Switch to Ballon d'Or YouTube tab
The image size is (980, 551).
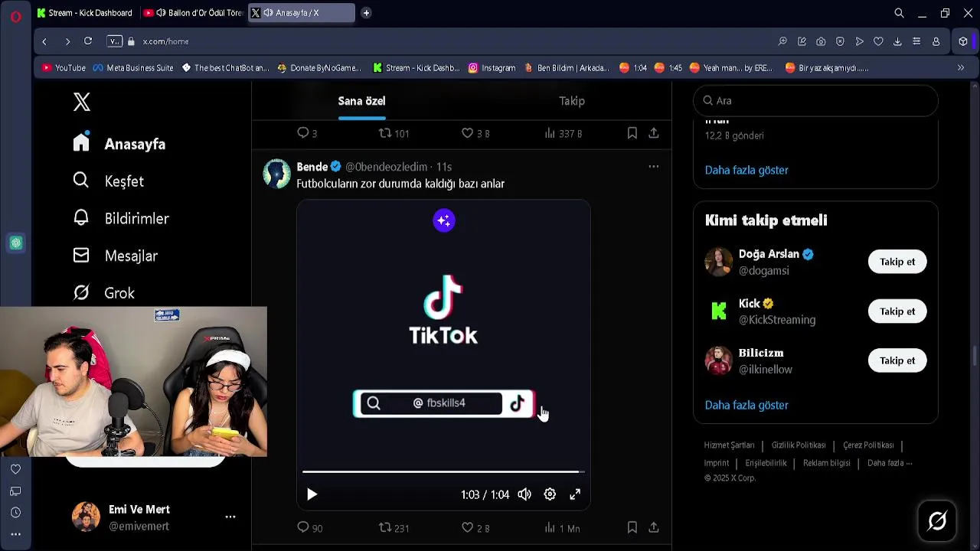pyautogui.click(x=194, y=13)
